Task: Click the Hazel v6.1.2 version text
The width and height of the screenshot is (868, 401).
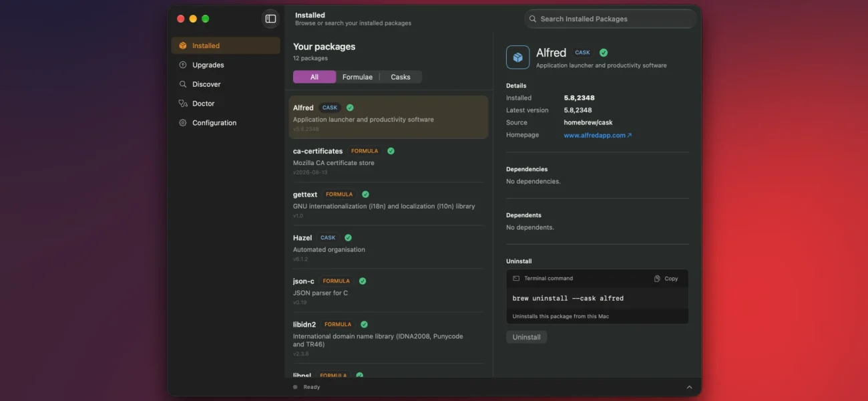Action: click(300, 259)
